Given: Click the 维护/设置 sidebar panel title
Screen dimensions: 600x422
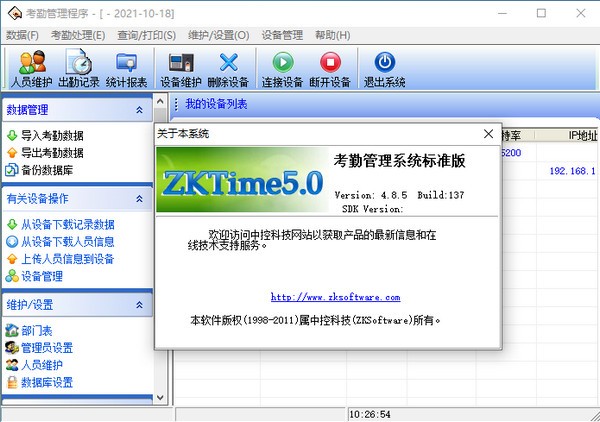Looking at the screenshot, I should click(x=30, y=305).
